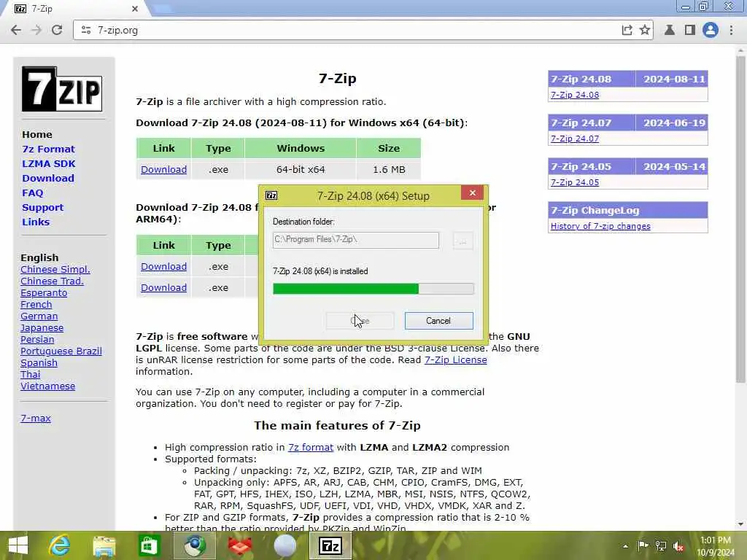Image resolution: width=747 pixels, height=560 pixels.
Task: Reload the 7-zip.org page
Action: 57,30
